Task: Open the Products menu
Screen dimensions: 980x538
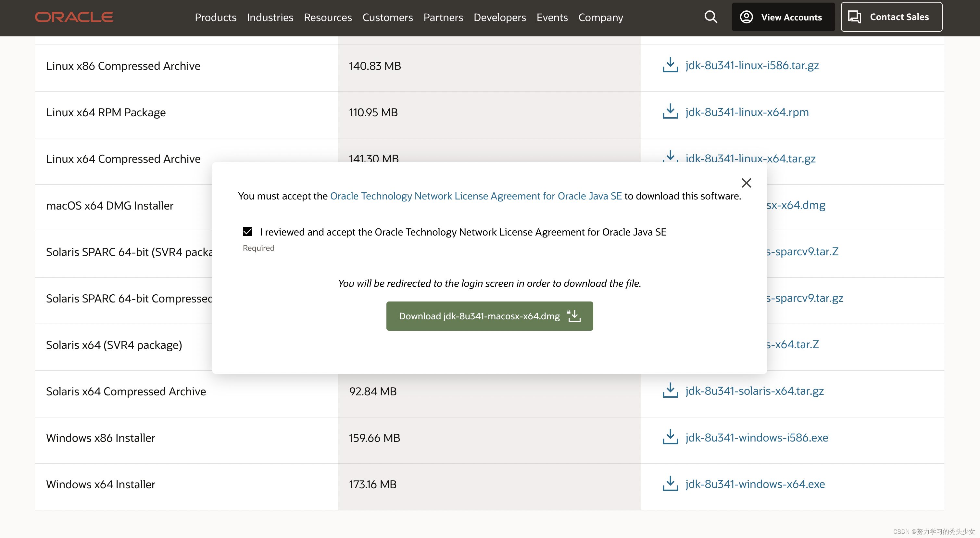Action: tap(215, 18)
